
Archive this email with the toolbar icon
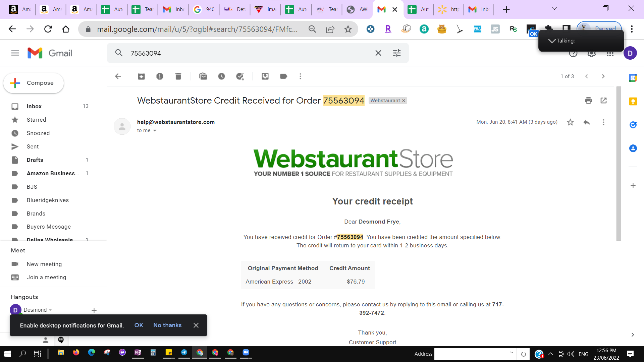click(141, 76)
